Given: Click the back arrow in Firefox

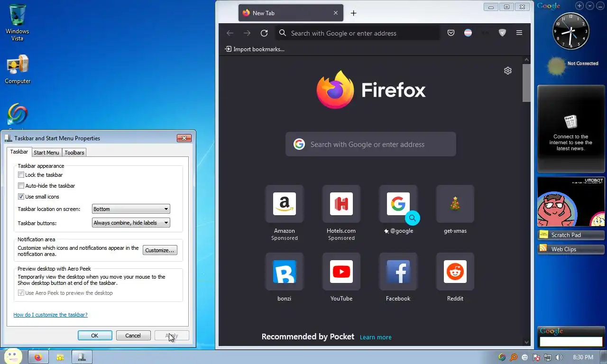Looking at the screenshot, I should (230, 33).
